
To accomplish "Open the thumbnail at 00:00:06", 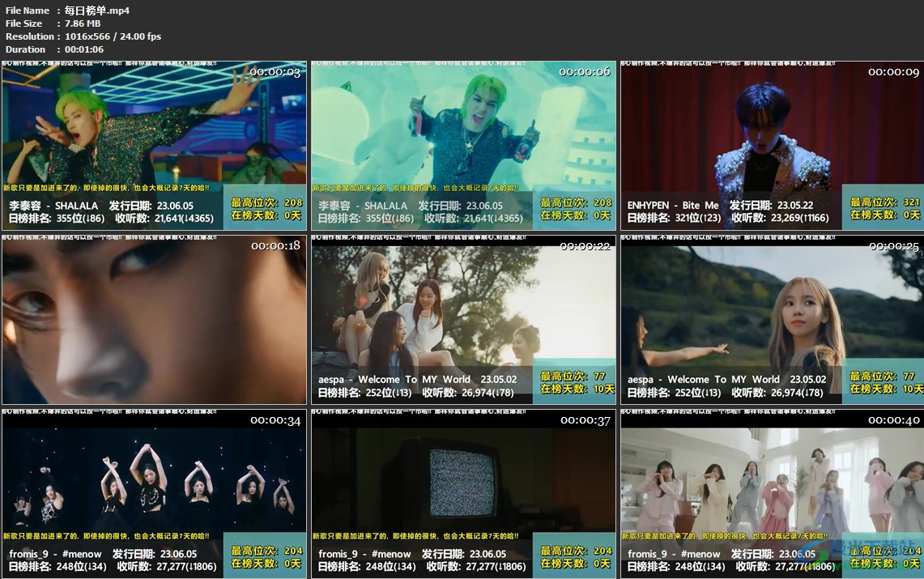I will tap(464, 146).
